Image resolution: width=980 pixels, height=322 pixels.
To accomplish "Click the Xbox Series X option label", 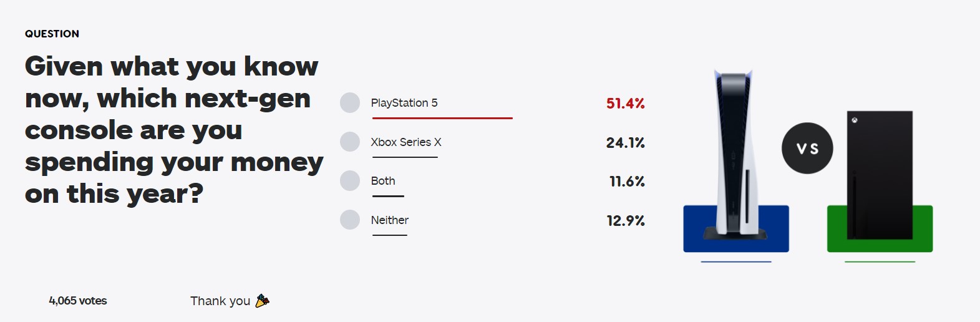I will pyautogui.click(x=406, y=142).
